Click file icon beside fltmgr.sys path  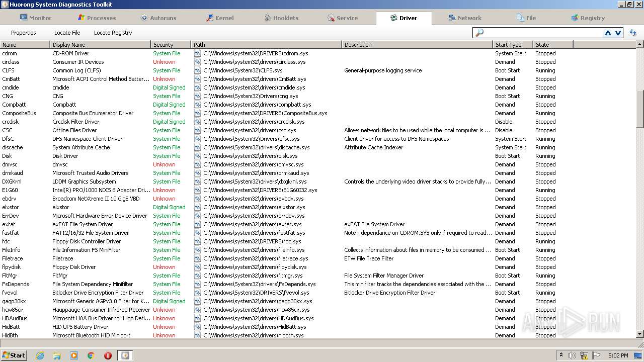point(198,276)
